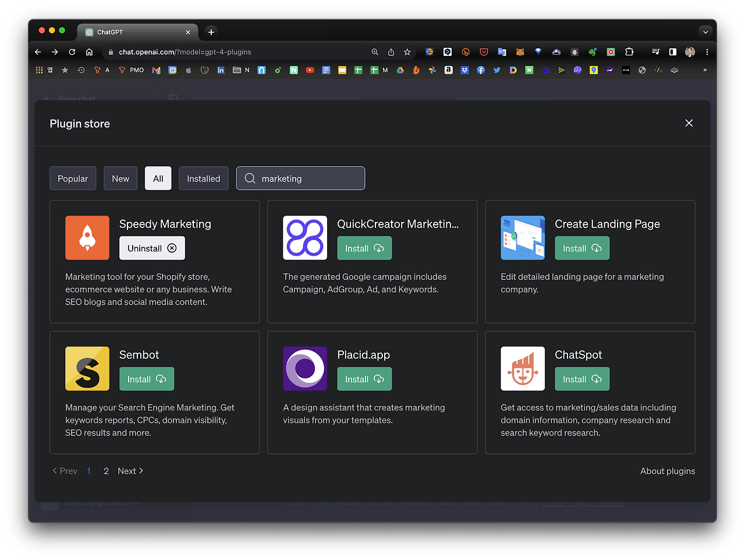Focus the plugin search field containing marketing
The image size is (745, 560).
pos(300,178)
